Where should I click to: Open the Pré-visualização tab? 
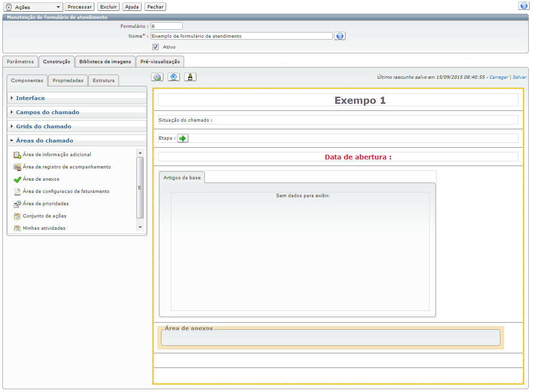pyautogui.click(x=160, y=61)
